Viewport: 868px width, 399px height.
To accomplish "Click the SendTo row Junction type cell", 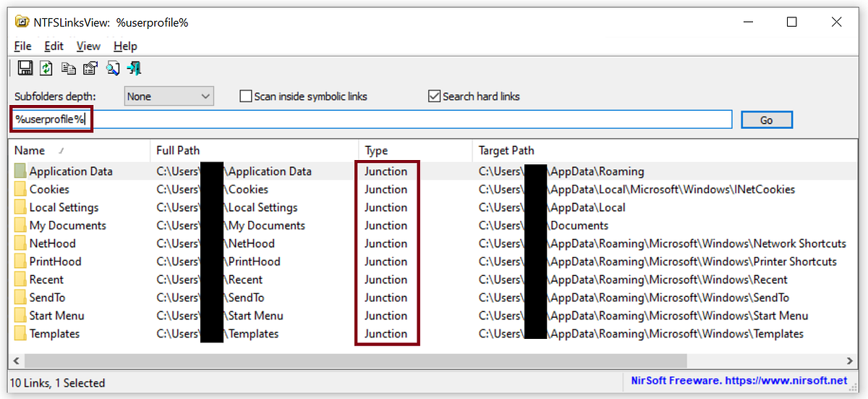I will coord(386,298).
